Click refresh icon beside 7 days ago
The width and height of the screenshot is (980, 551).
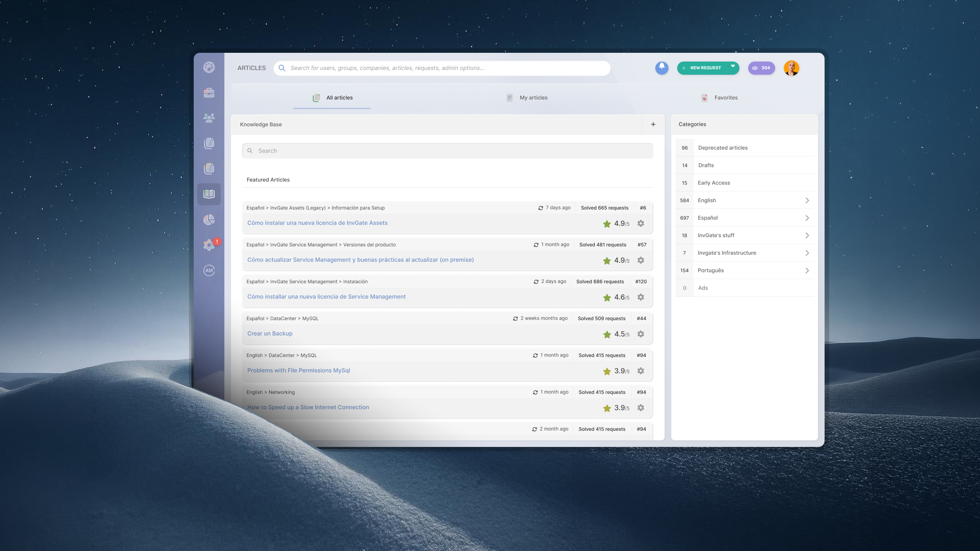pos(541,208)
